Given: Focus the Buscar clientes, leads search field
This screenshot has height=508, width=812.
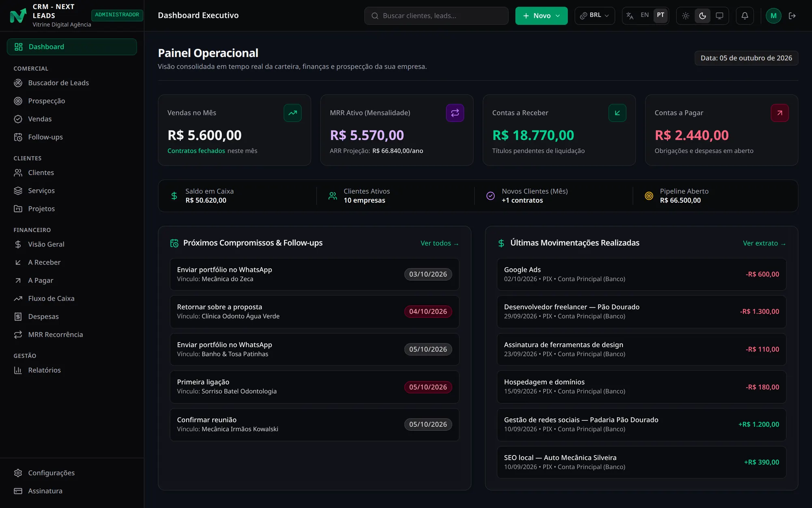Looking at the screenshot, I should 436,16.
